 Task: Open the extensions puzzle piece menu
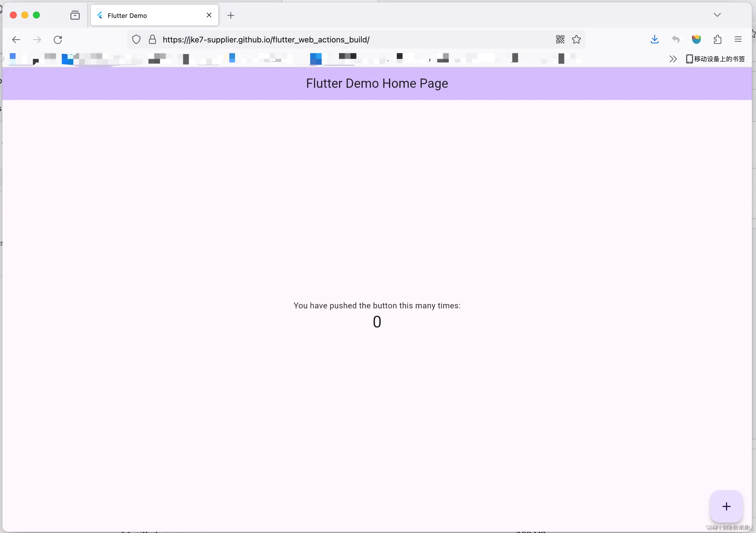718,40
